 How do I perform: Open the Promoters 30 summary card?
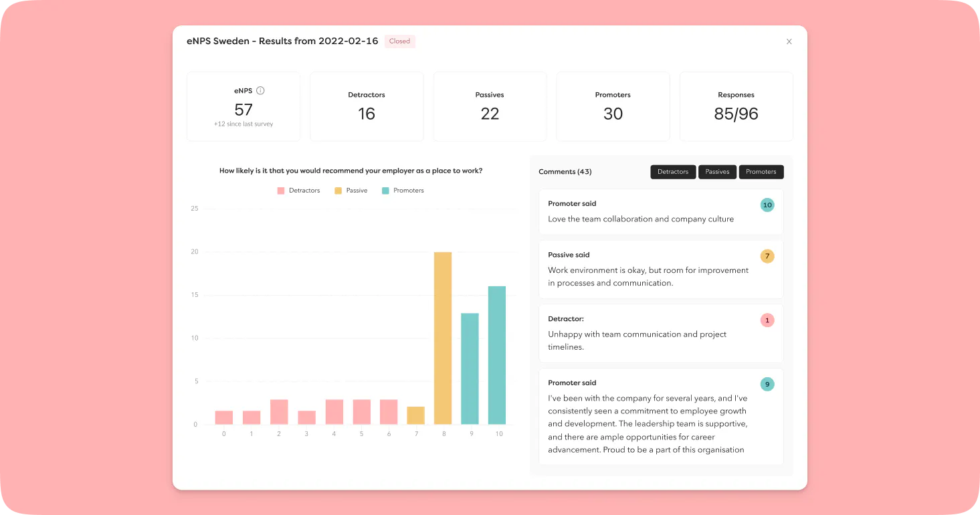pyautogui.click(x=613, y=106)
